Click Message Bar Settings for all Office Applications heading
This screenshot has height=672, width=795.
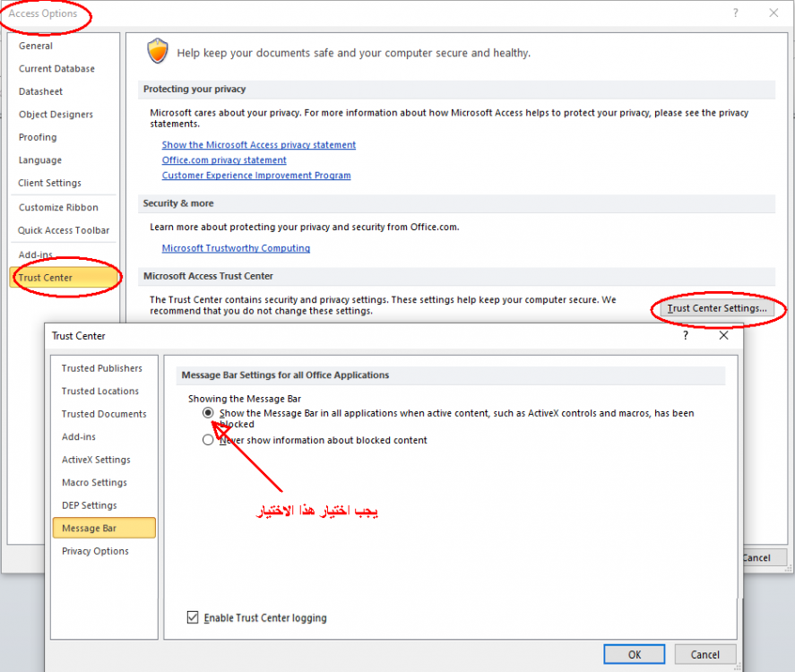[285, 375]
